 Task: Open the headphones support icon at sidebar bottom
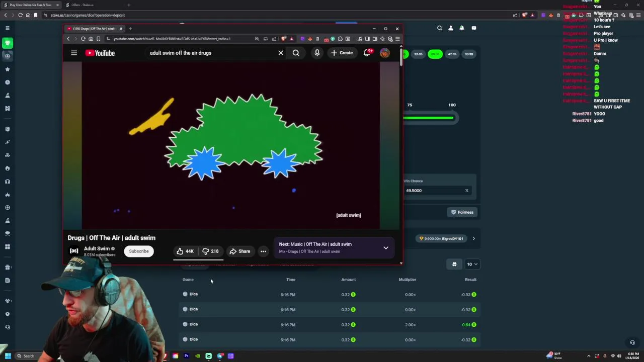7,327
